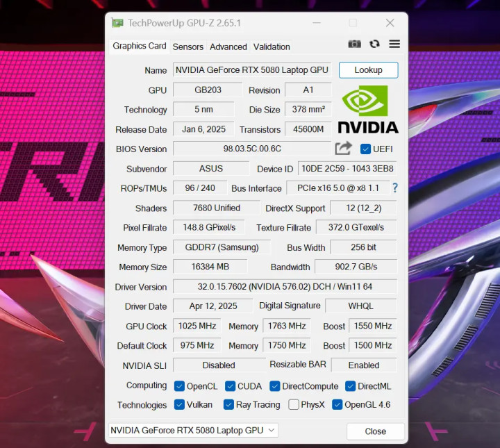Select the Graphics Card tab
500x448 pixels.
(140, 46)
